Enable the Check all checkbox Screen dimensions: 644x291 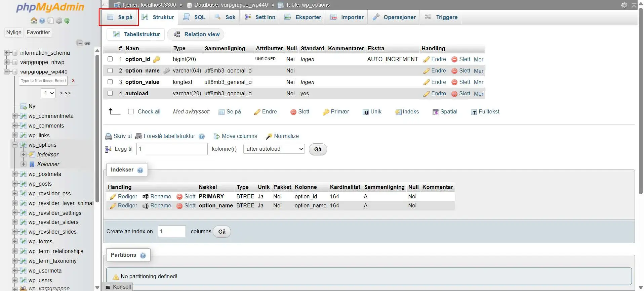click(131, 111)
